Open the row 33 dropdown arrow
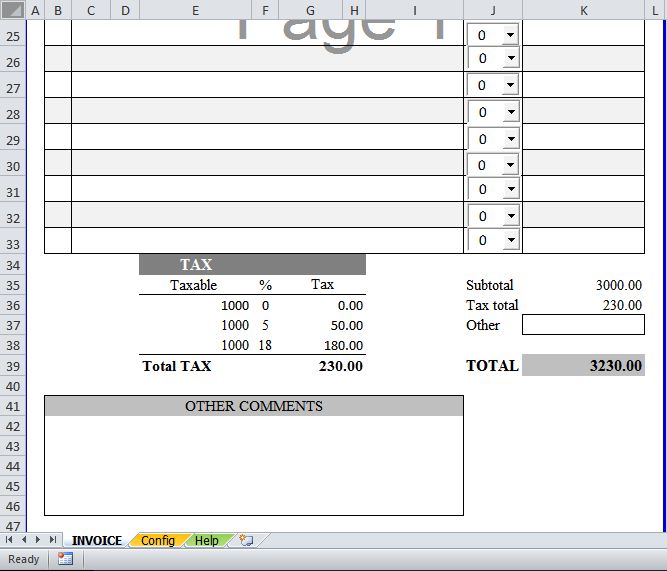This screenshot has width=667, height=571. click(509, 240)
